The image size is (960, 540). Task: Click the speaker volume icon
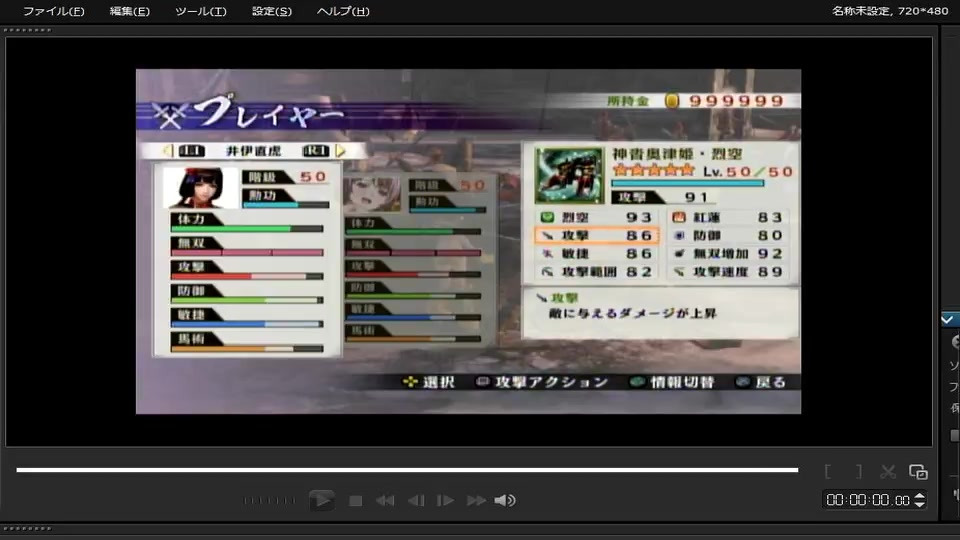tap(505, 501)
